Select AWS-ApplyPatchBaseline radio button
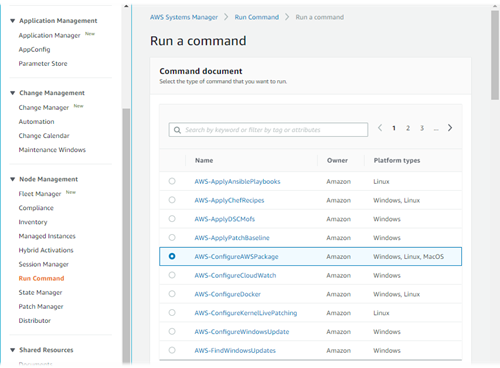Viewport: 500px width, 368px height. tap(172, 237)
